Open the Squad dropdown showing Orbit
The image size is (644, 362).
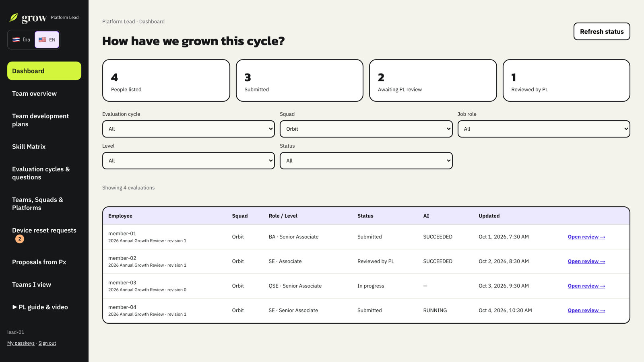(x=366, y=129)
